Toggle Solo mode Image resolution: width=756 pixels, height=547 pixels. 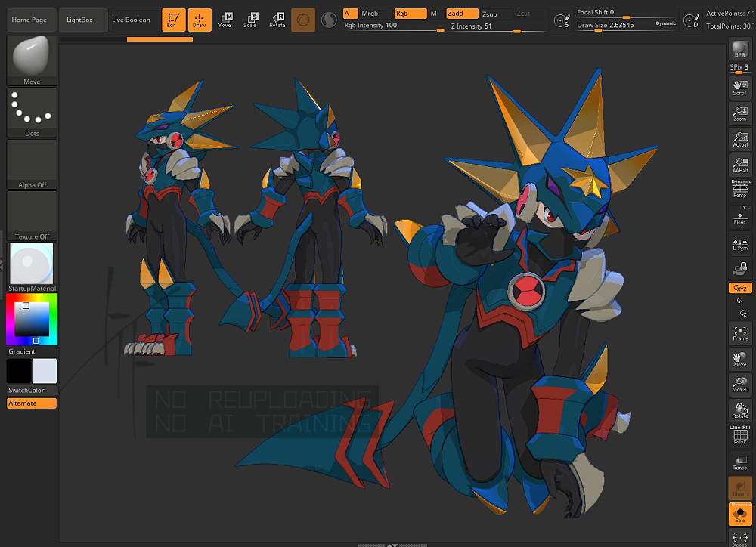point(740,514)
